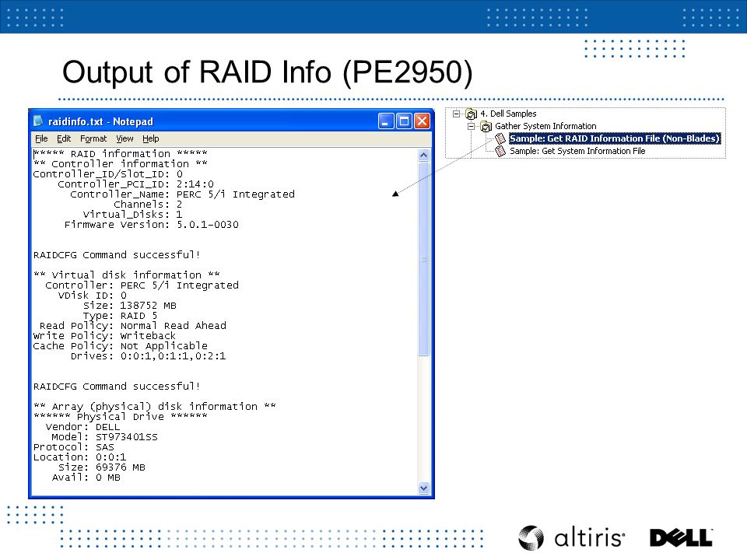Select the 4. Dell Samples tree label

[x=508, y=114]
